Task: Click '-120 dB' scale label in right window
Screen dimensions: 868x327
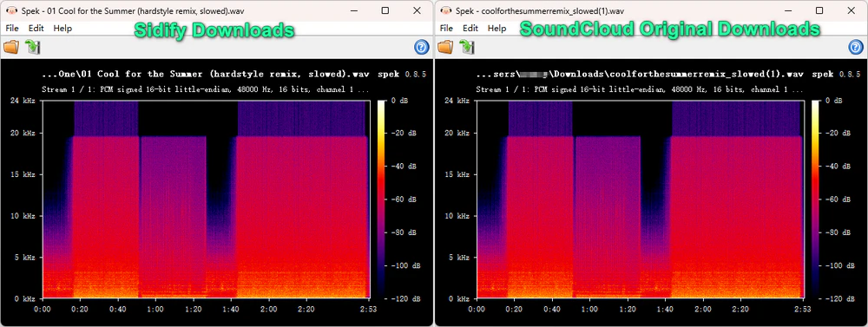Action: click(839, 298)
